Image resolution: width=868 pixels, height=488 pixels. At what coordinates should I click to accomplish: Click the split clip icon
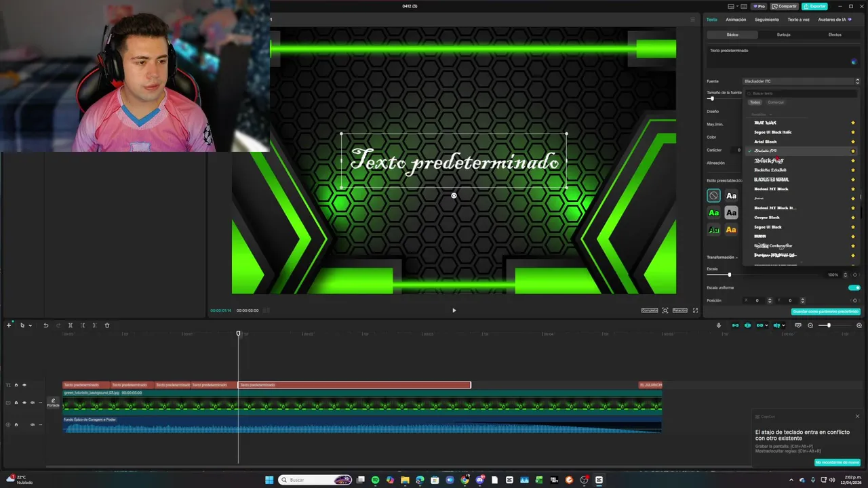click(x=70, y=325)
